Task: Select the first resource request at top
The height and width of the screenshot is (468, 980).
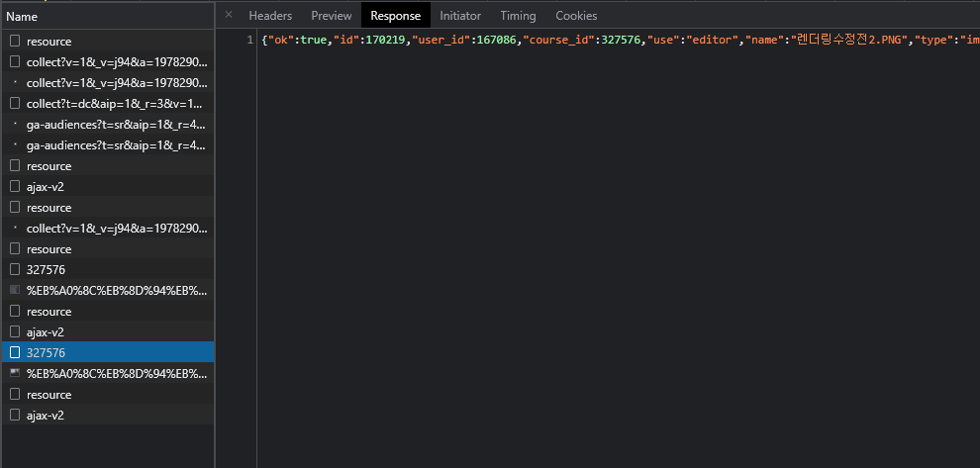Action: (49, 42)
